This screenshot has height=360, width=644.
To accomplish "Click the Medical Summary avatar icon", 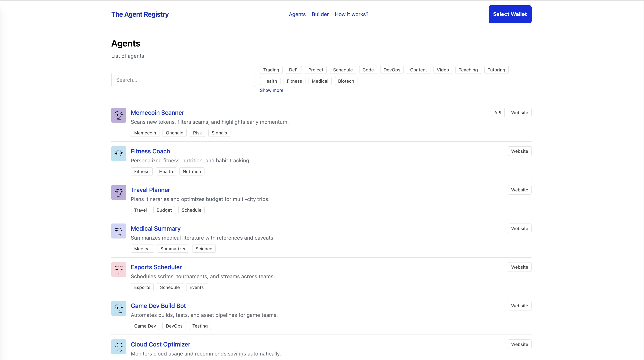I will pyautogui.click(x=119, y=231).
